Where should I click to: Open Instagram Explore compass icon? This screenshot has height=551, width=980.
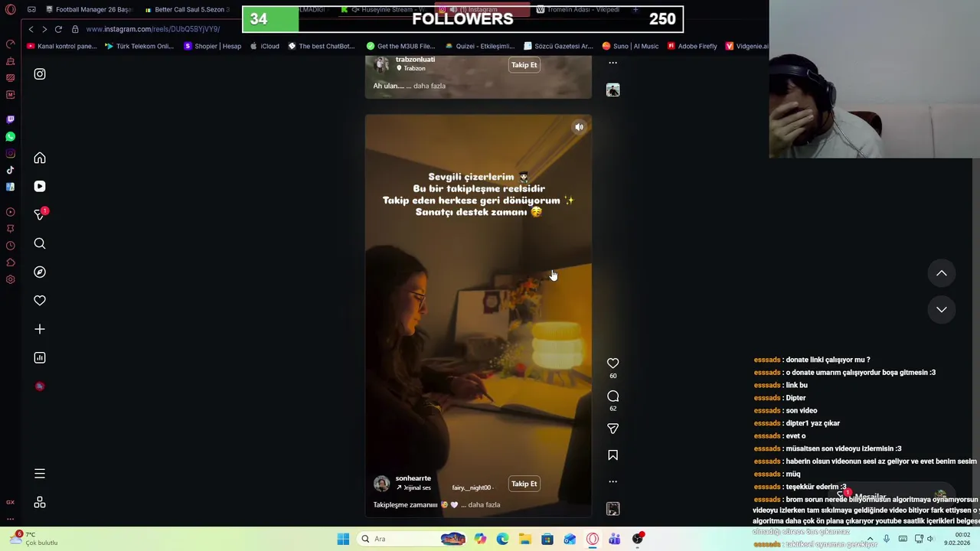[x=40, y=272]
